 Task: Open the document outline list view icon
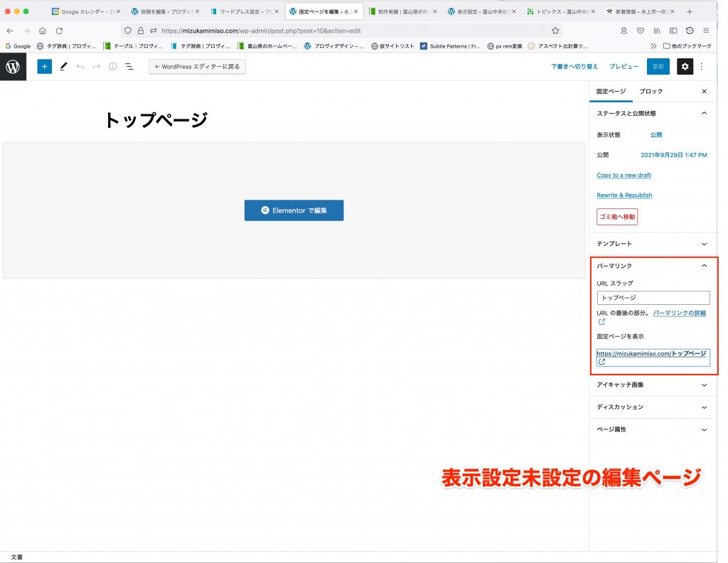(x=129, y=66)
